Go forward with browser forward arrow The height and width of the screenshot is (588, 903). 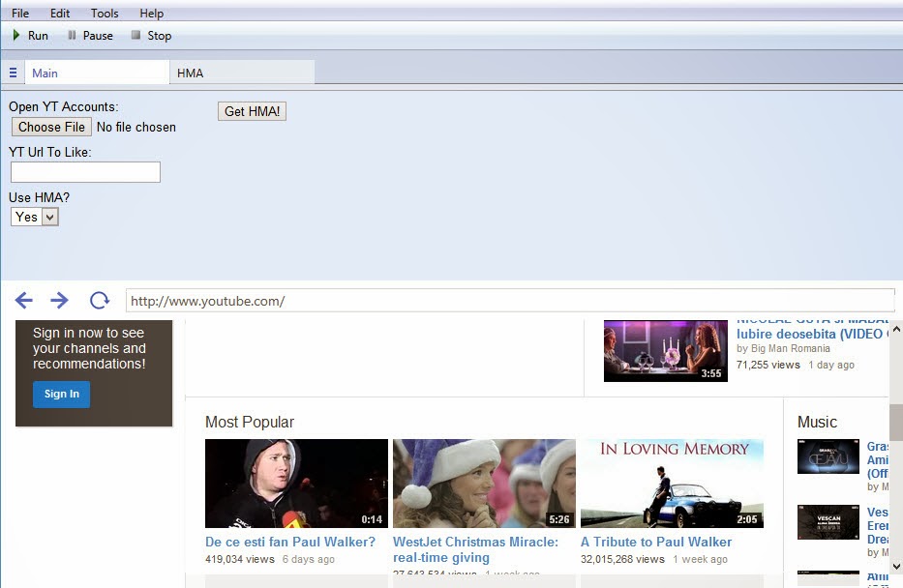tap(59, 301)
